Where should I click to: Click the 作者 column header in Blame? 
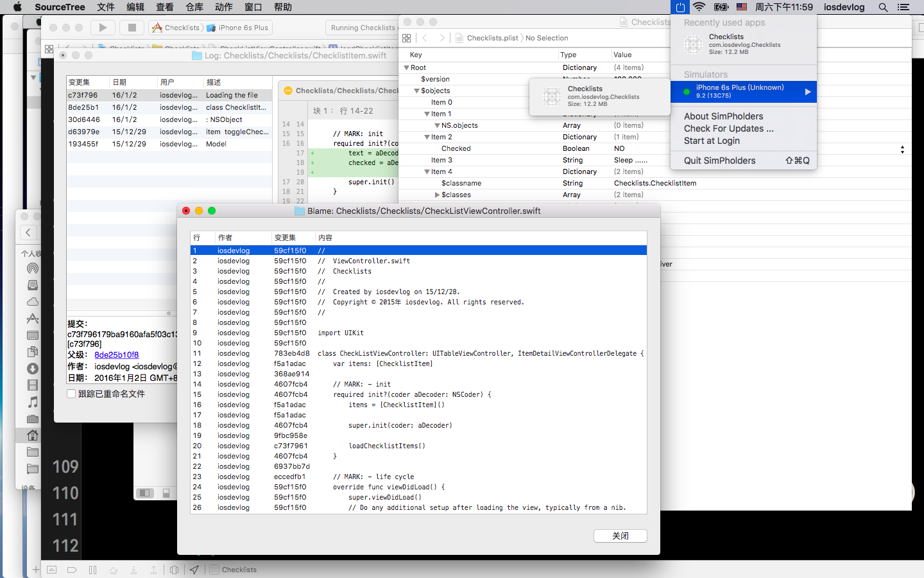click(243, 238)
